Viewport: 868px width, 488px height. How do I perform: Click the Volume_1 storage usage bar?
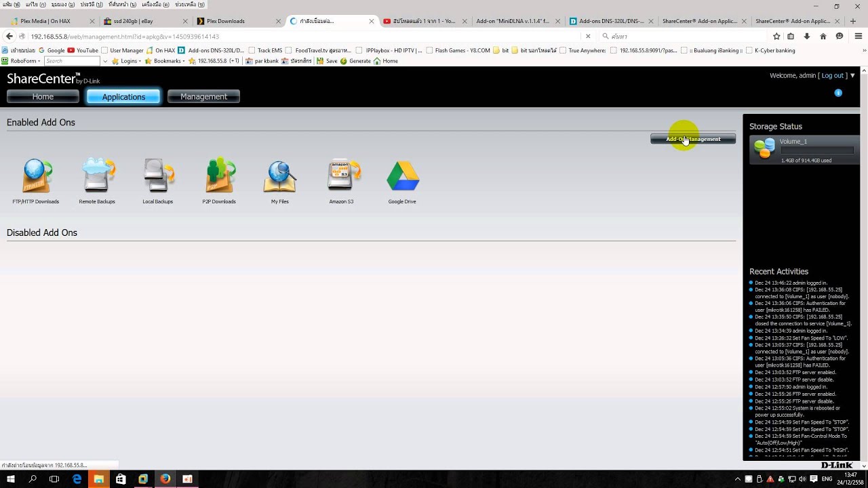coord(817,150)
